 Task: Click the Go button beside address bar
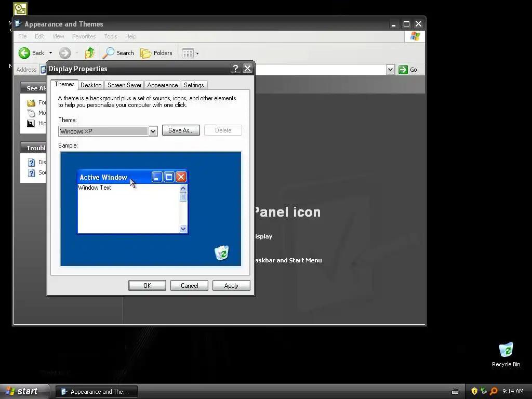click(408, 70)
